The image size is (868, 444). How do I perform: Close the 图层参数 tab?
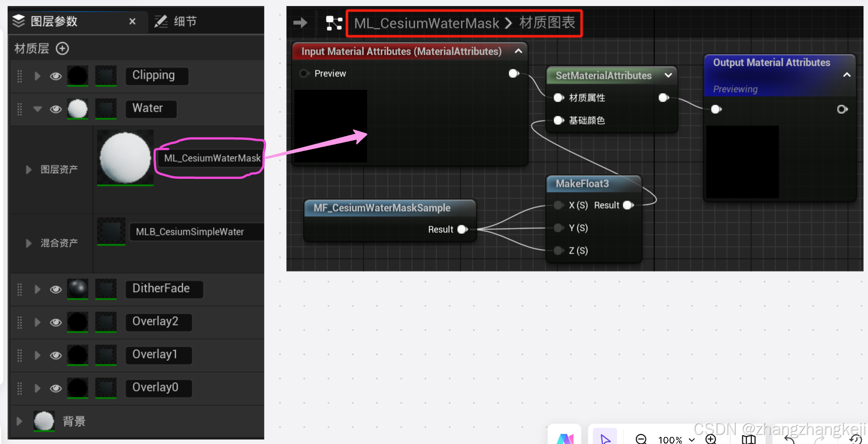coord(132,21)
